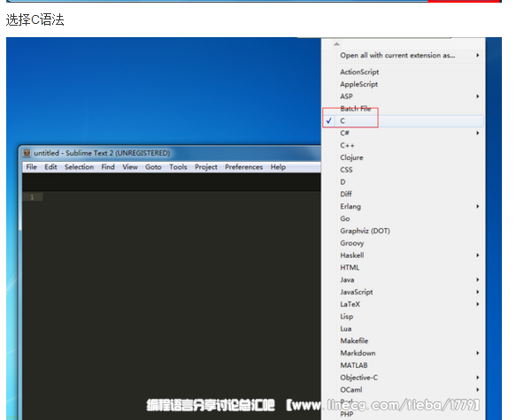Open the View menu

tap(130, 167)
